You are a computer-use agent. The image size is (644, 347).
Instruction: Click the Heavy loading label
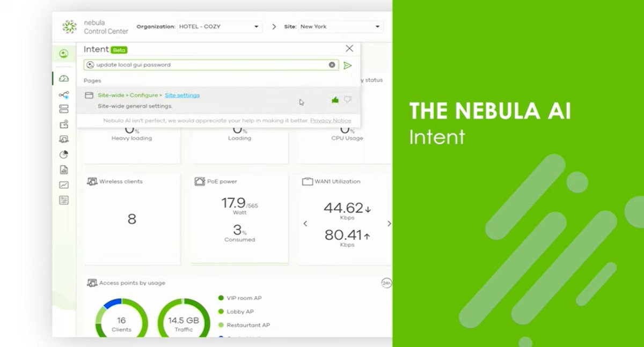(x=131, y=138)
